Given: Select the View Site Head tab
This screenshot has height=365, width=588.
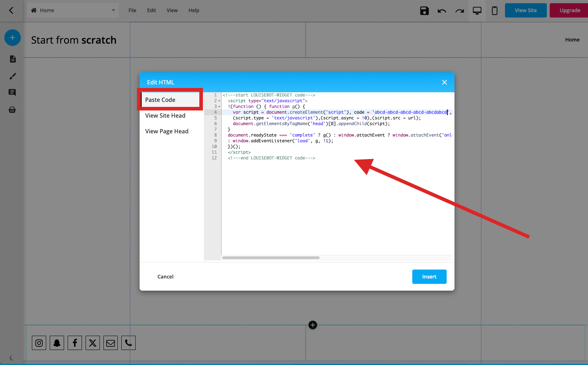Looking at the screenshot, I should (165, 115).
